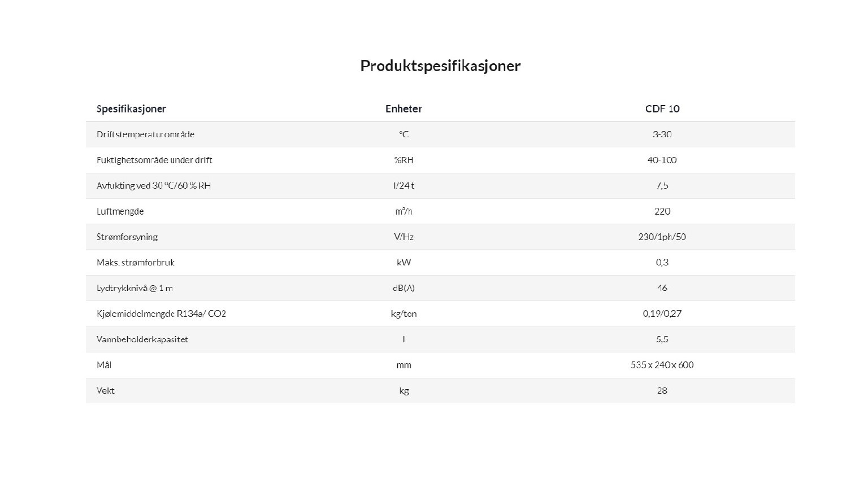Image resolution: width=868 pixels, height=488 pixels.
Task: Click the Produktspesifikasjoner heading
Action: pos(440,66)
